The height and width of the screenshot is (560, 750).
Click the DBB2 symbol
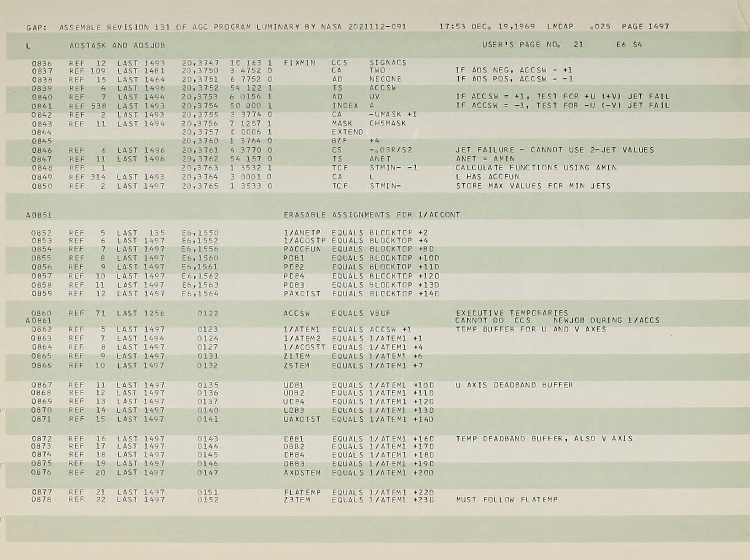coord(294,447)
